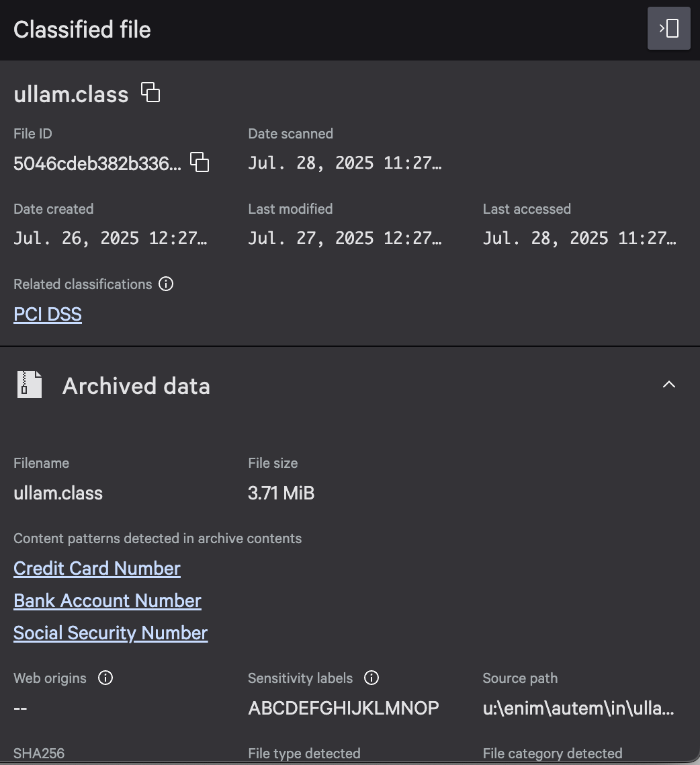
Task: Click the ABCDEFGHIJKLMNOP sensitivity labels value
Action: tap(343, 708)
